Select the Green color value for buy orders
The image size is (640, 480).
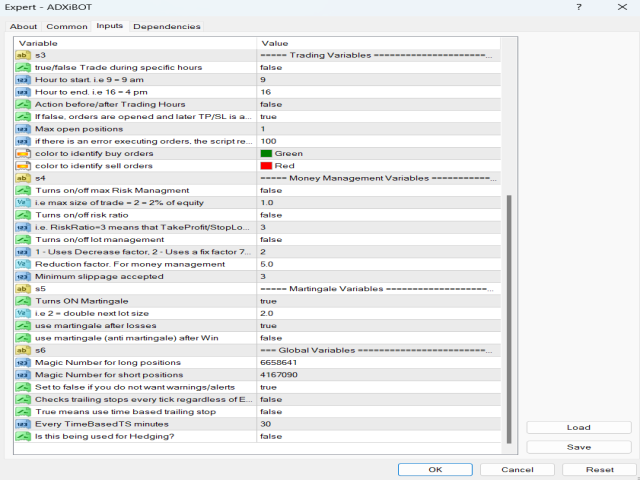(282, 153)
